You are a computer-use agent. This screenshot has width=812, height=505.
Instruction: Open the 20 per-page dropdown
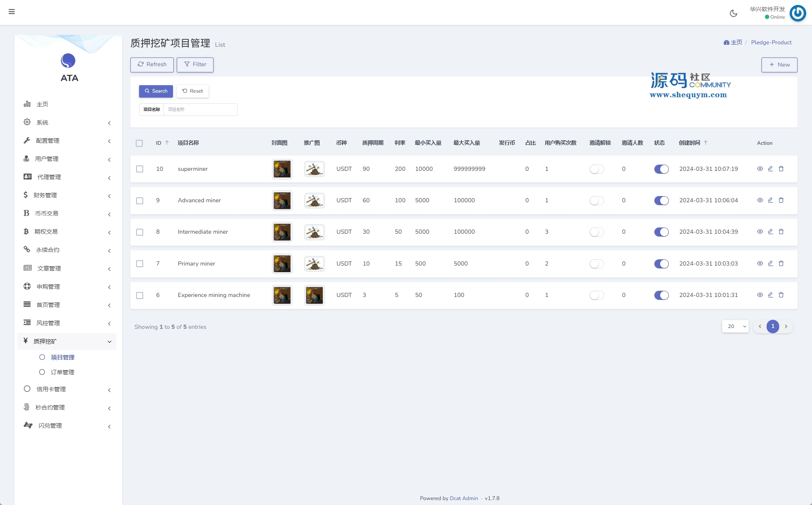[x=735, y=326]
